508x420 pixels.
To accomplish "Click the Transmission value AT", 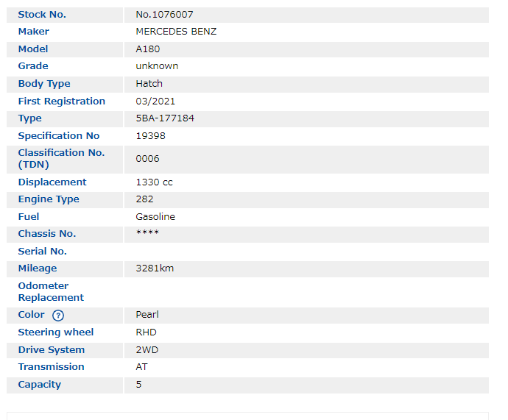I will tap(142, 367).
